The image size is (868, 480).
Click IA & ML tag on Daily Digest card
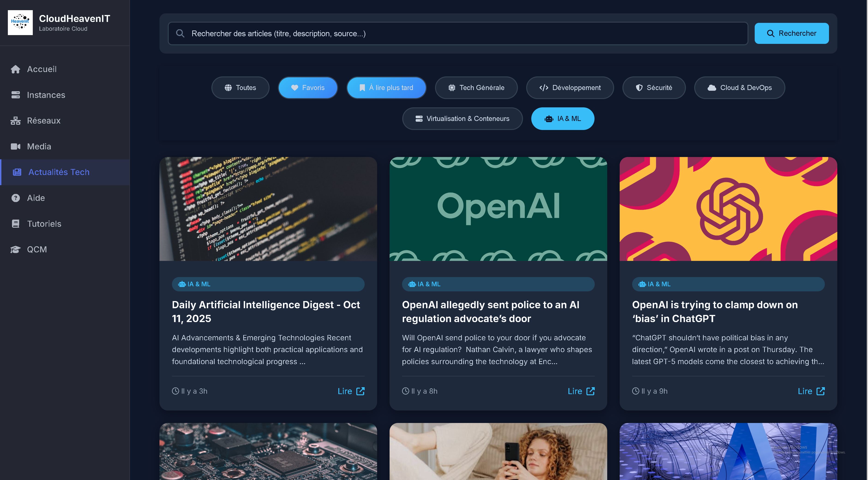point(268,284)
